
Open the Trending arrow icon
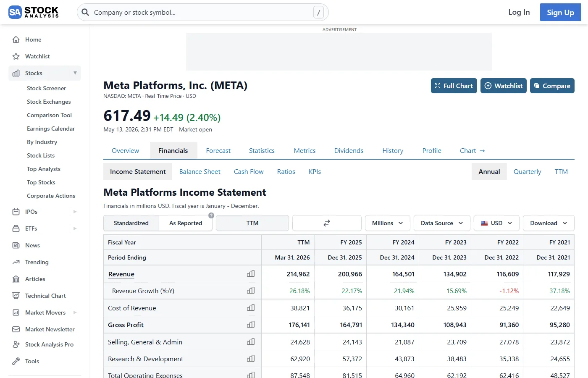click(x=16, y=262)
